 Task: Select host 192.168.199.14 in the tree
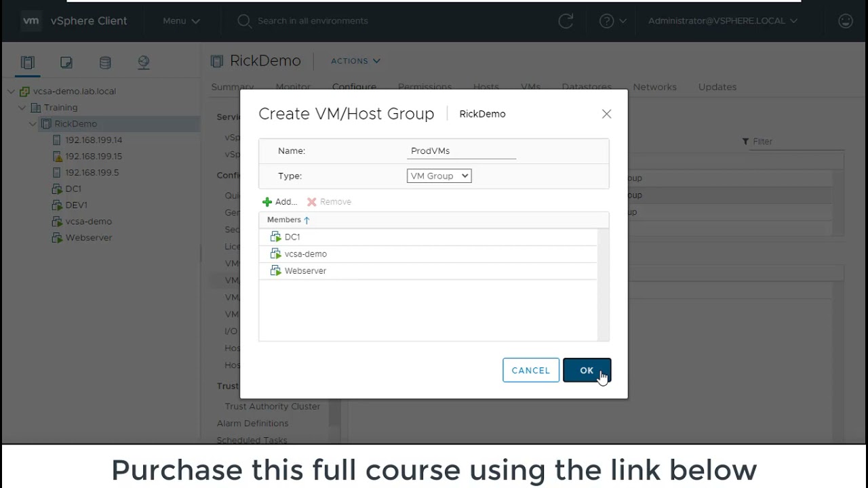94,140
